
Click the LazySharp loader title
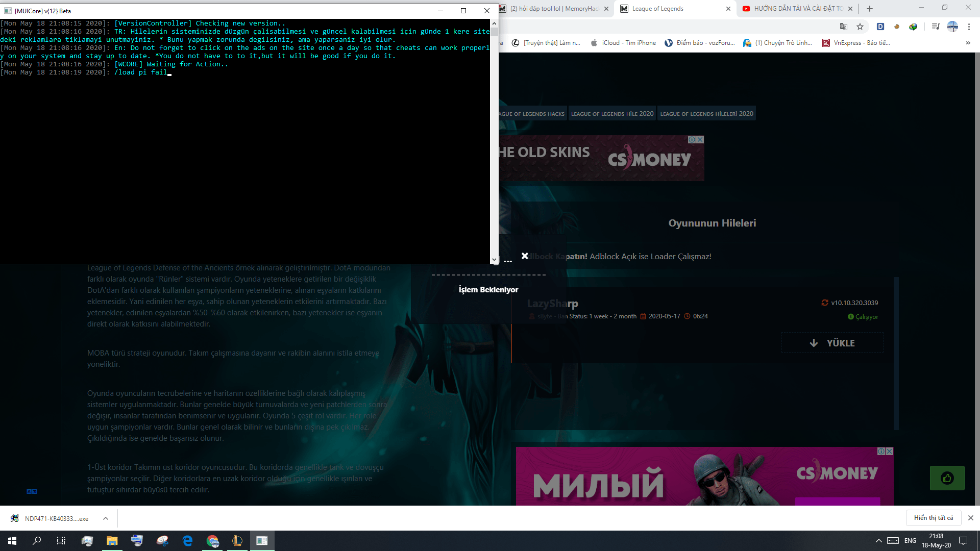point(553,304)
